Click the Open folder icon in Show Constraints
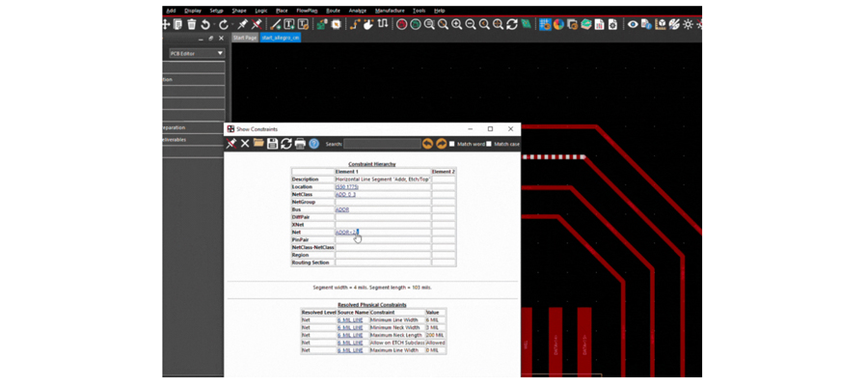Screen dimensions: 868x386 [258, 144]
